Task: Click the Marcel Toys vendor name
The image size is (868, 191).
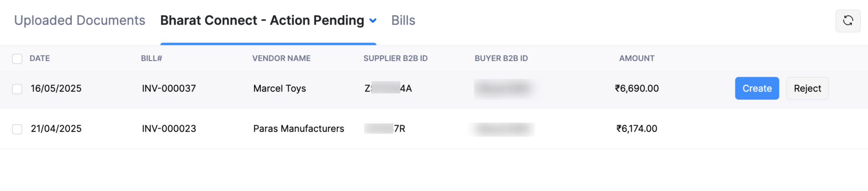Action: tap(279, 88)
